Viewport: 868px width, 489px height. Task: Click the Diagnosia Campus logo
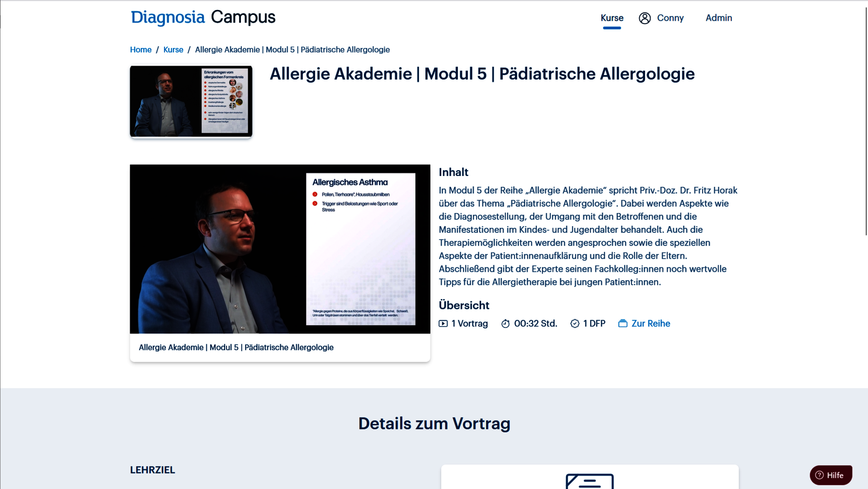203,17
